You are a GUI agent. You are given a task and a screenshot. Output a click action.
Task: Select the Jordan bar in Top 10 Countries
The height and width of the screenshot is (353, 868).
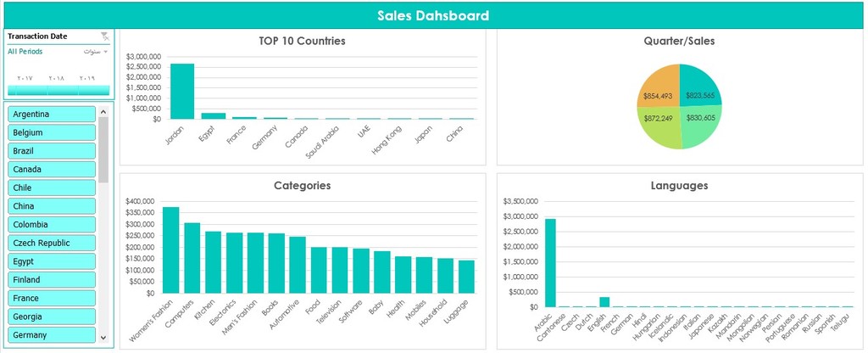click(182, 91)
